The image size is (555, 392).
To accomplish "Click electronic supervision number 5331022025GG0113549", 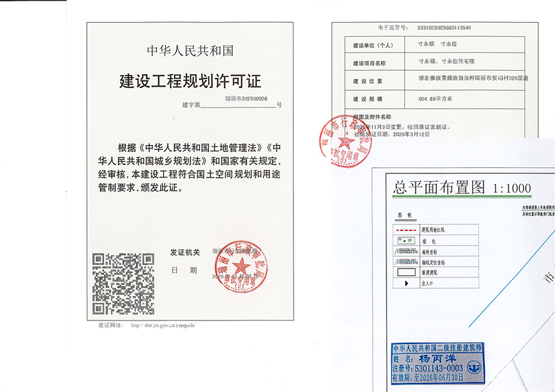I will pyautogui.click(x=444, y=28).
